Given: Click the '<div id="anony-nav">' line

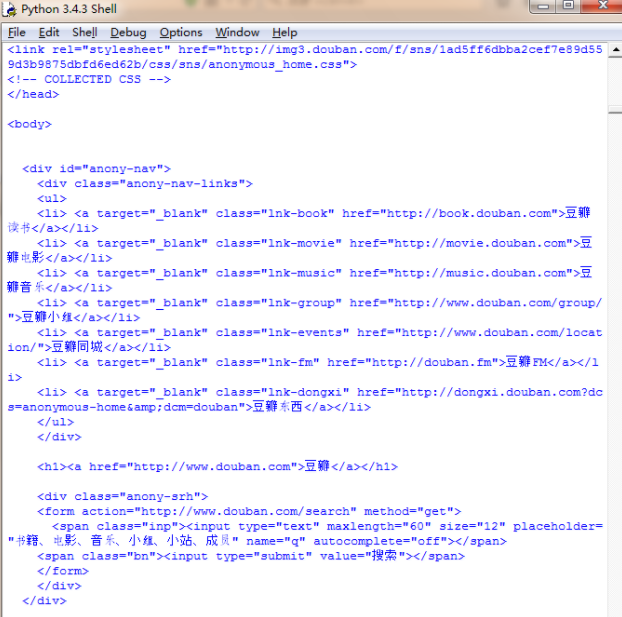Looking at the screenshot, I should [x=96, y=169].
